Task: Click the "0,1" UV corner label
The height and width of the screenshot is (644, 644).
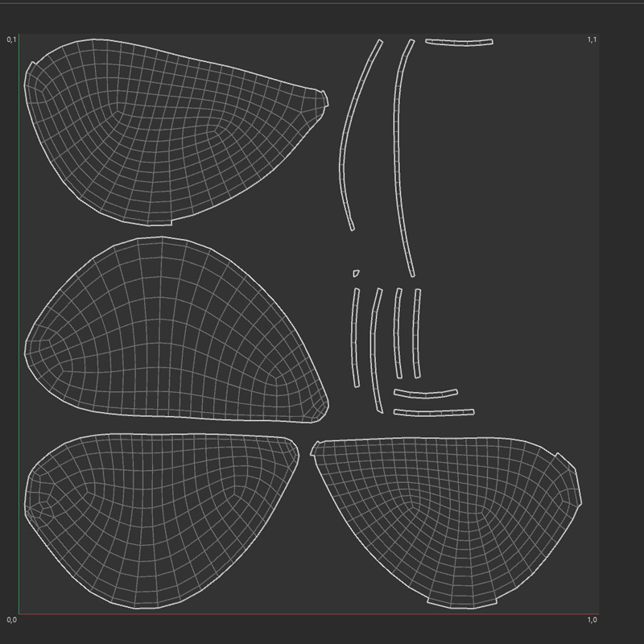Action: tap(11, 39)
